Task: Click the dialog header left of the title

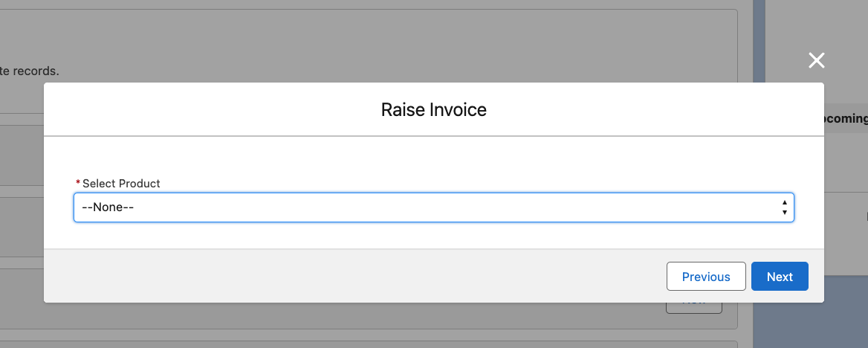Action: tap(186, 110)
